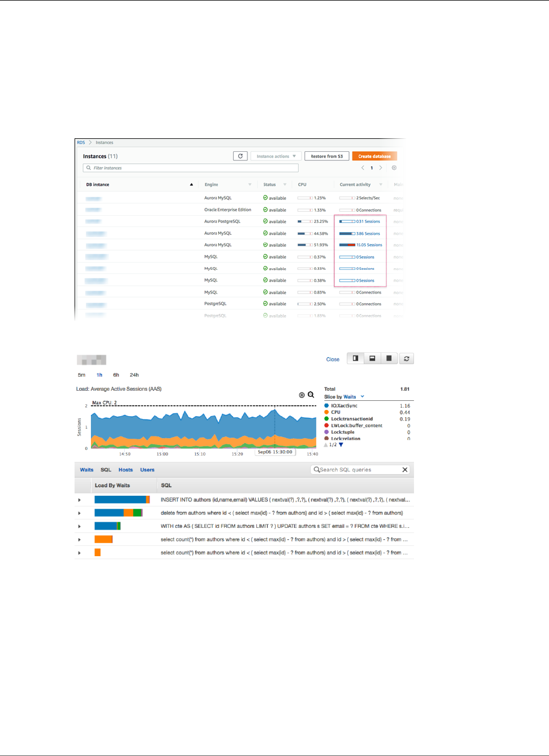549x756 pixels.
Task: Select the 24h time range
Action: 134,375
